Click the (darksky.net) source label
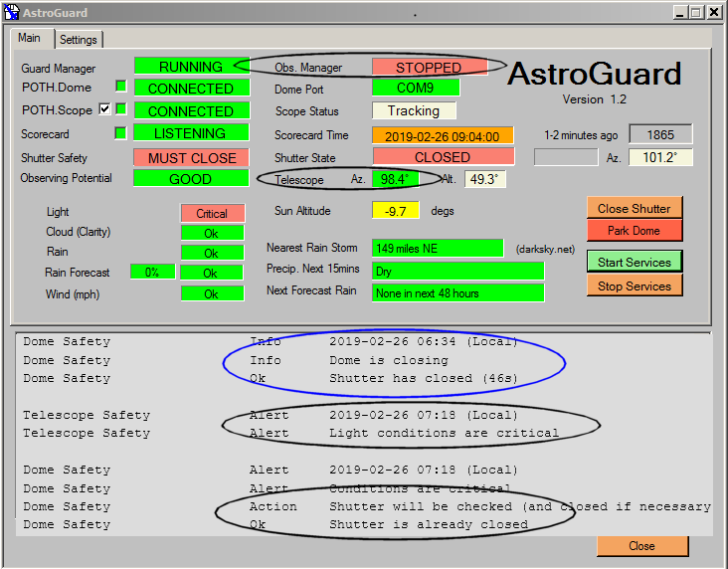This screenshot has height=569, width=728. pos(546,250)
